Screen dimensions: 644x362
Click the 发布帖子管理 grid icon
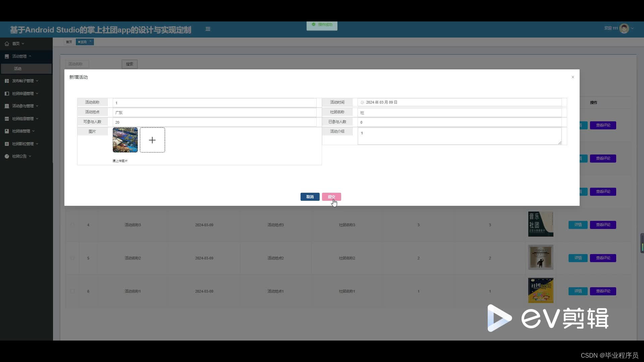pos(7,81)
